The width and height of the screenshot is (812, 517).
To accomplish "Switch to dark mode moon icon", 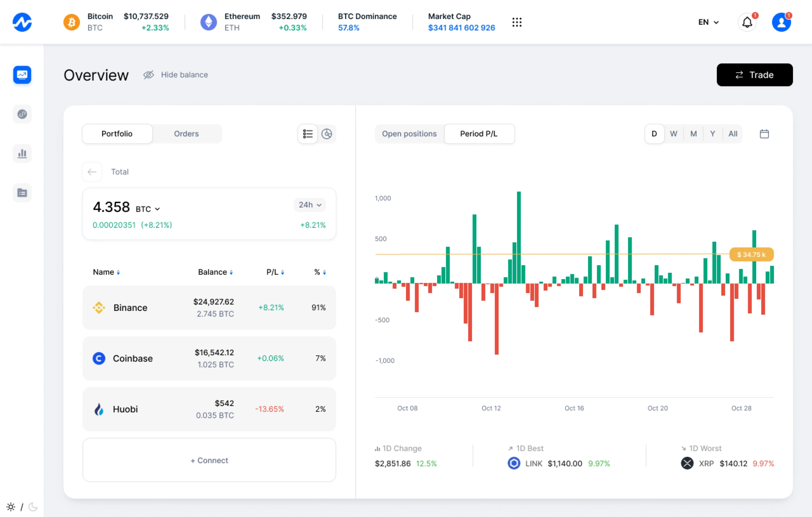I will point(33,507).
